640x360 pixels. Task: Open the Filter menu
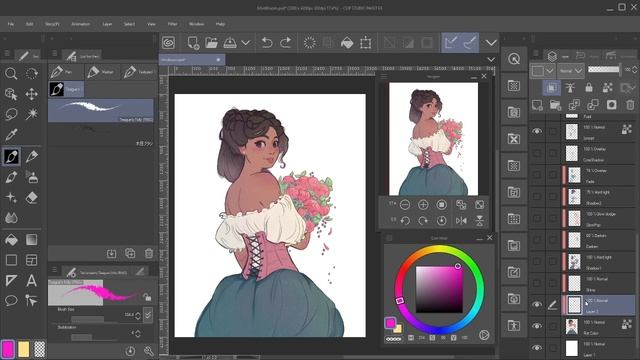pyautogui.click(x=173, y=24)
